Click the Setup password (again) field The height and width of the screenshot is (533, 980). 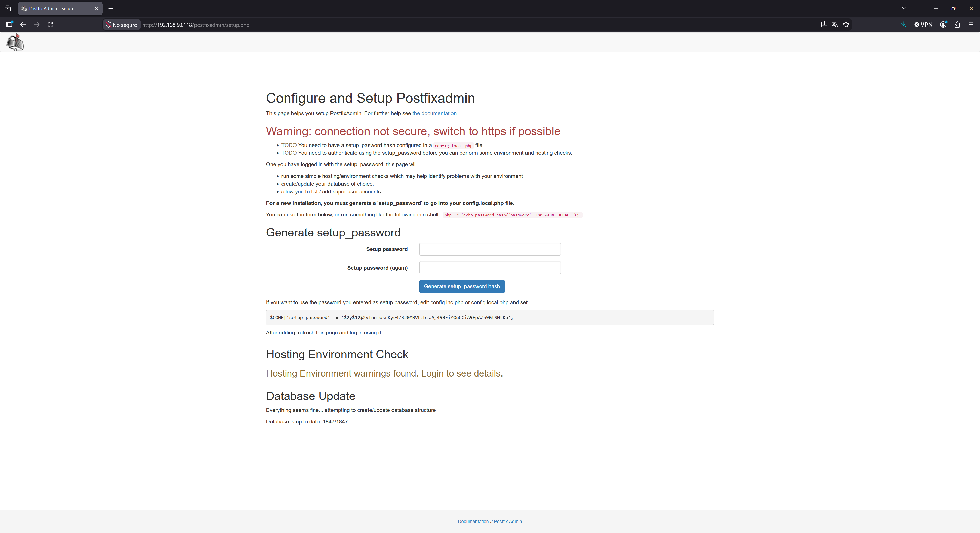pos(490,268)
